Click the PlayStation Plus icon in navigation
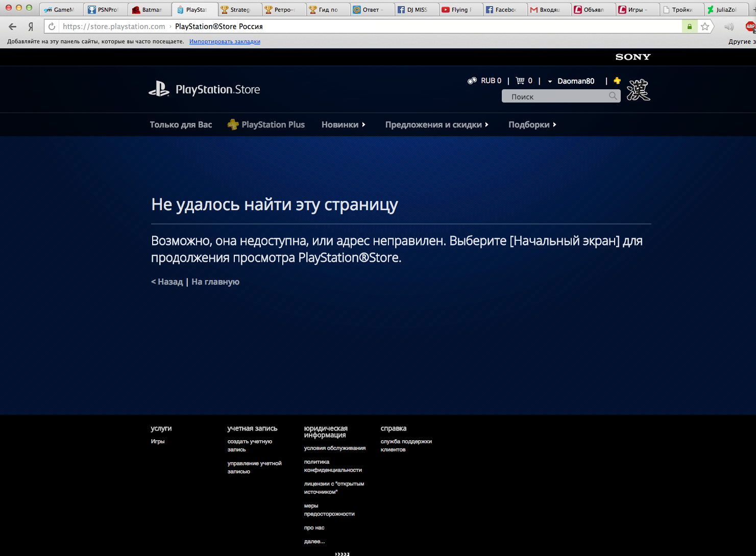This screenshot has width=756, height=556. (x=233, y=124)
